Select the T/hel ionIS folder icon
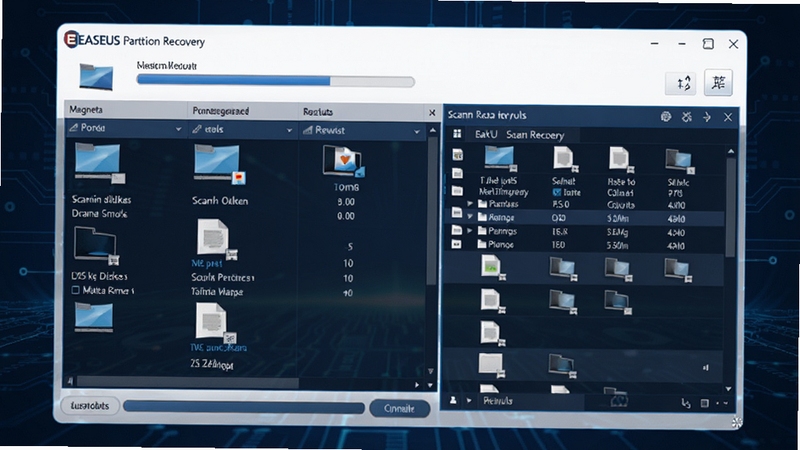This screenshot has height=450, width=800. point(500,158)
